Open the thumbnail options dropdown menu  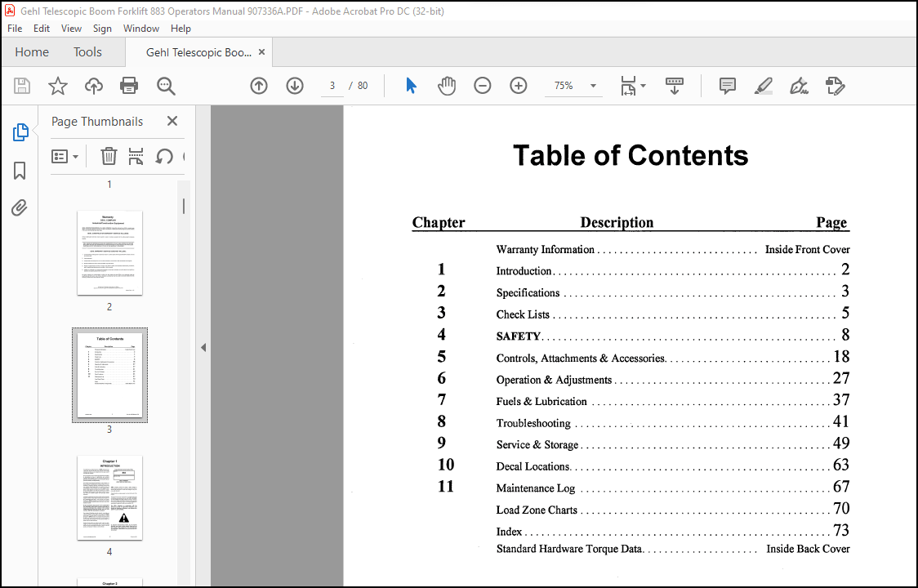(x=65, y=156)
